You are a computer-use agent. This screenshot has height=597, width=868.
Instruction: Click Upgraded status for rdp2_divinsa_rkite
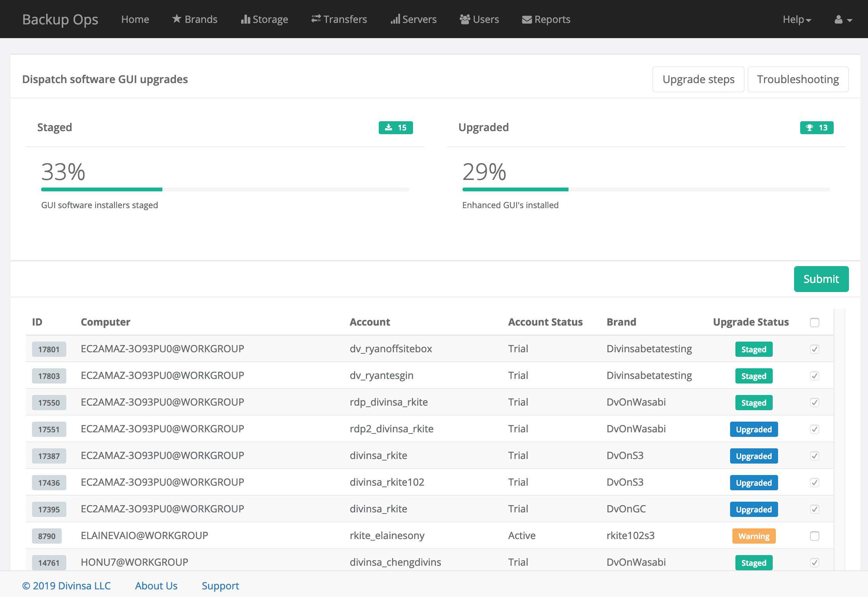pos(754,429)
